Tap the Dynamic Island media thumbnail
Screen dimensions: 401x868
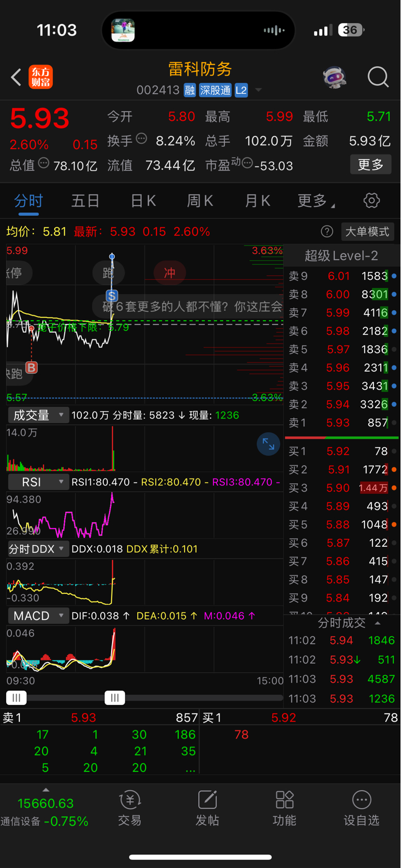(123, 30)
